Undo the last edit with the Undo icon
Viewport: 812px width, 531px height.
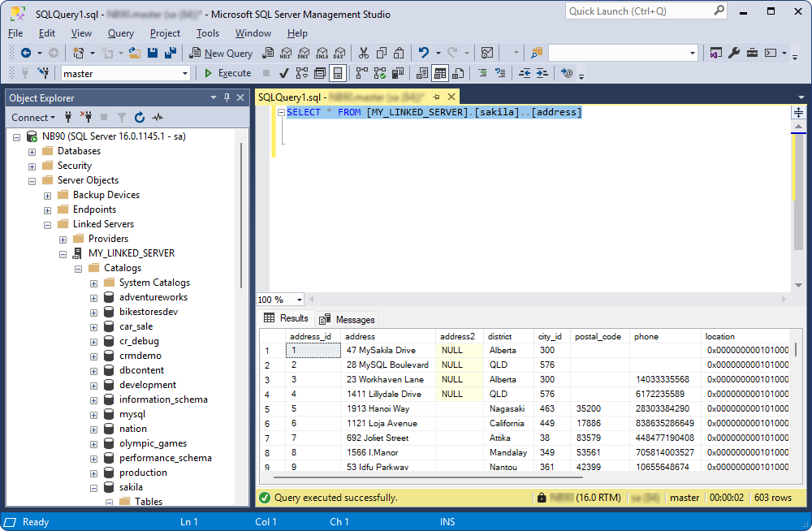(x=423, y=53)
